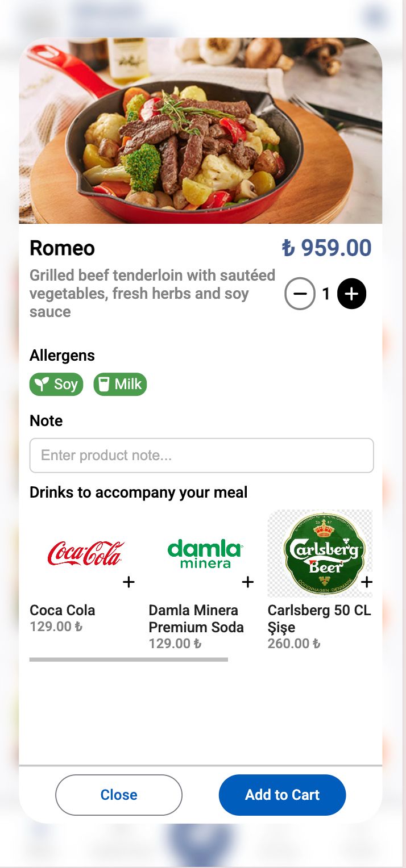Click the Romeo dish title
This screenshot has width=406, height=868.
[62, 248]
